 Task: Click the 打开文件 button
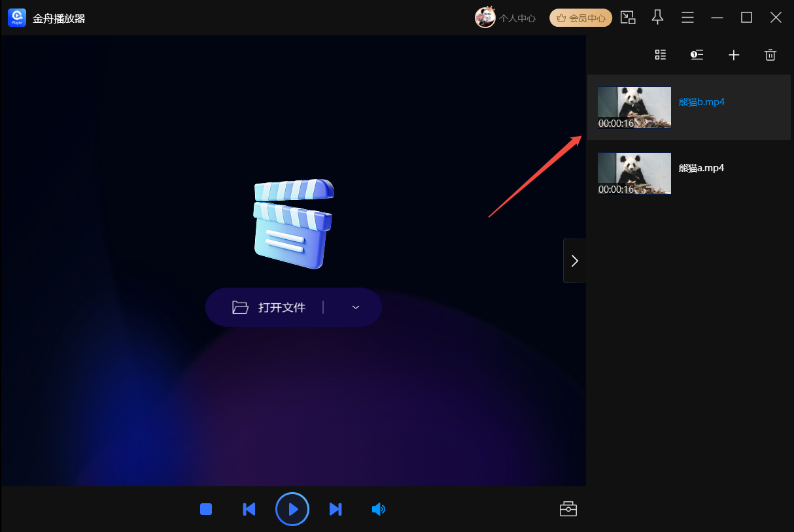pyautogui.click(x=269, y=307)
